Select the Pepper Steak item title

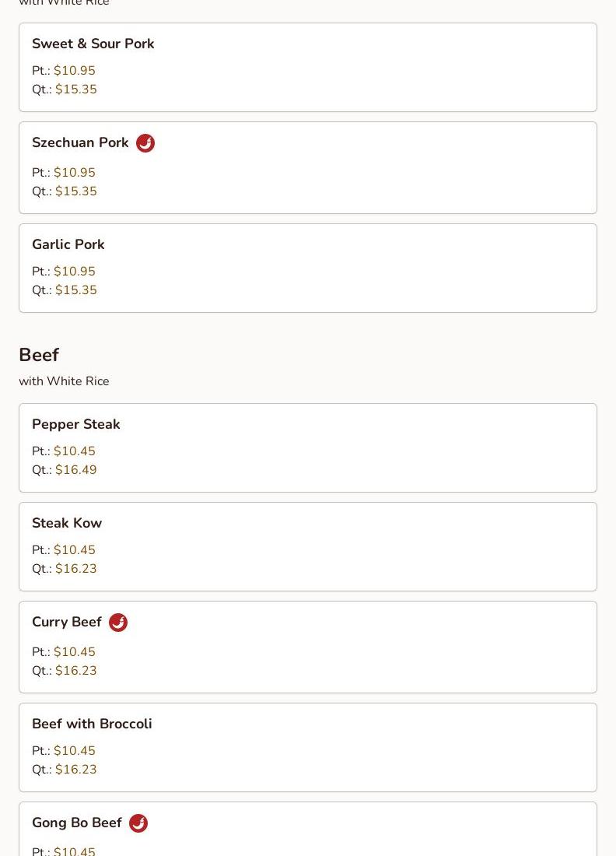(76, 424)
